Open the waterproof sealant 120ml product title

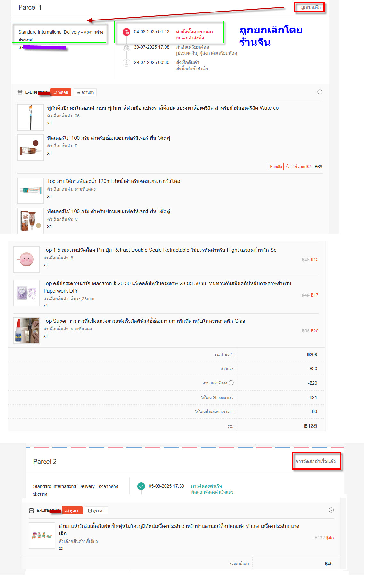(114, 181)
